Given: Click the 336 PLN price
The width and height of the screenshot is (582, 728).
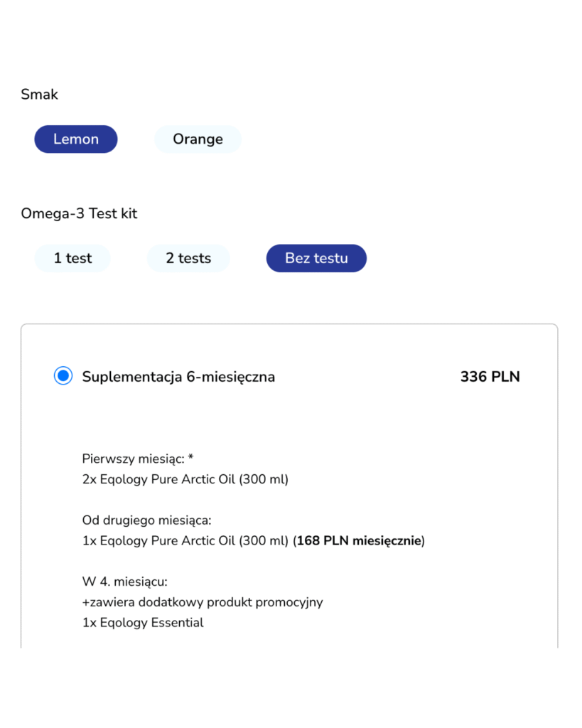Looking at the screenshot, I should click(490, 377).
